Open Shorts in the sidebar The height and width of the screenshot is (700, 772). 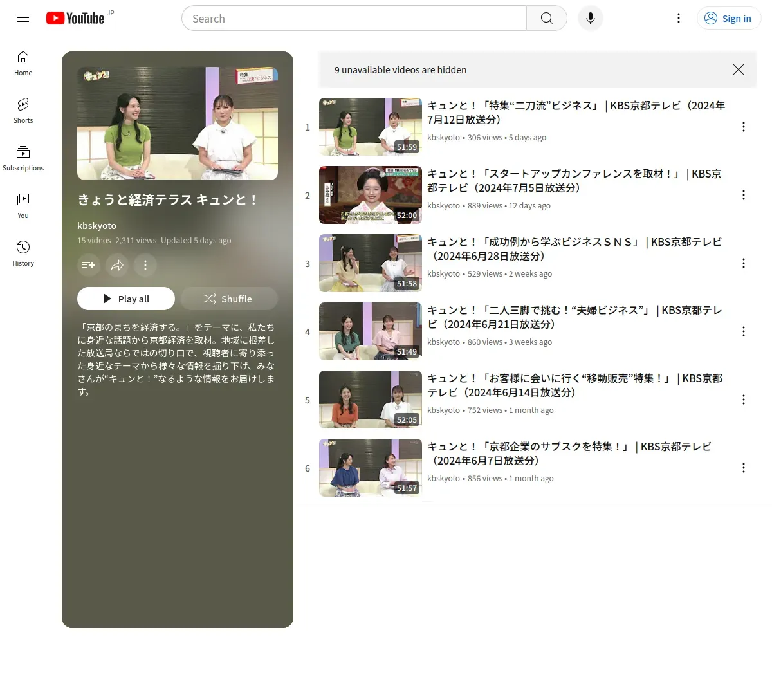click(23, 111)
